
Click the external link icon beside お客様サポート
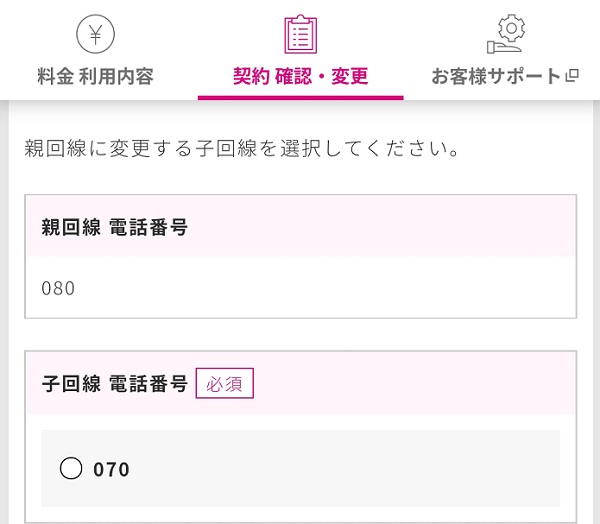point(572,75)
